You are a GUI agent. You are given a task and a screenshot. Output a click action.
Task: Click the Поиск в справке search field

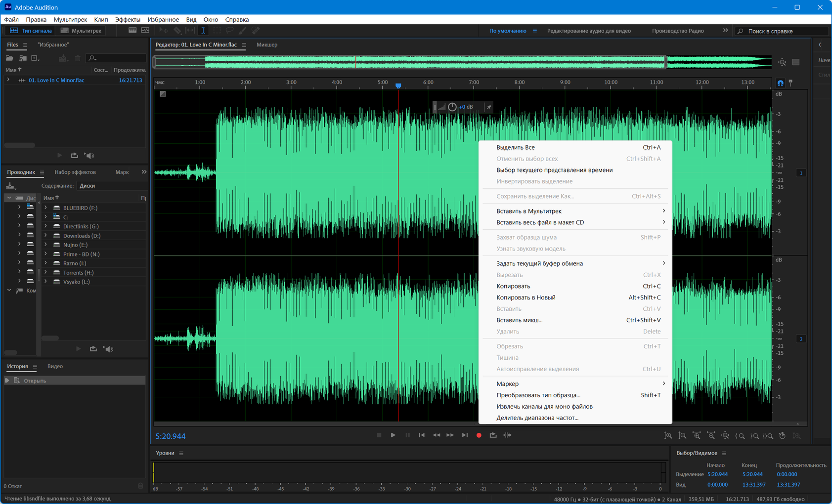click(781, 31)
